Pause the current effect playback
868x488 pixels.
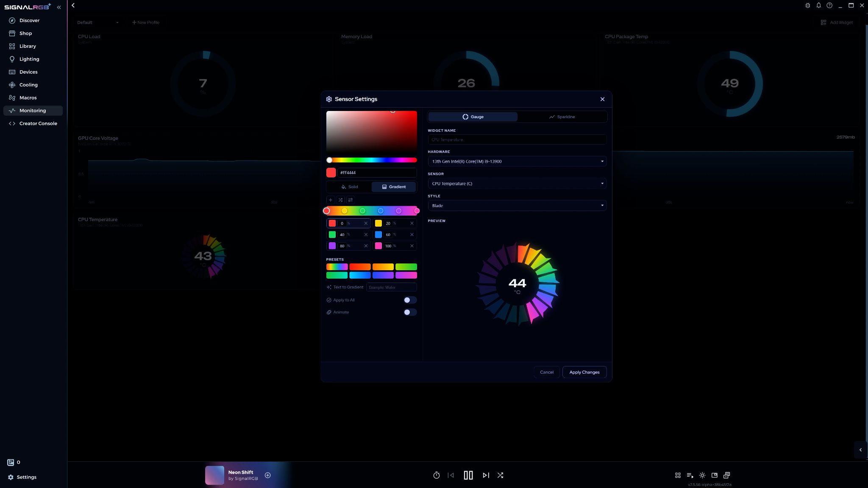(468, 475)
